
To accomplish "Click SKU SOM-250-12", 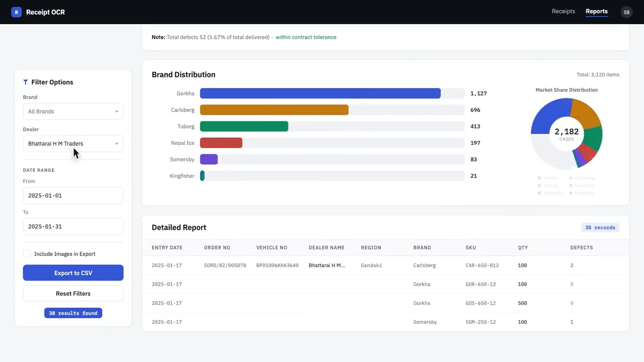I will coord(480,322).
